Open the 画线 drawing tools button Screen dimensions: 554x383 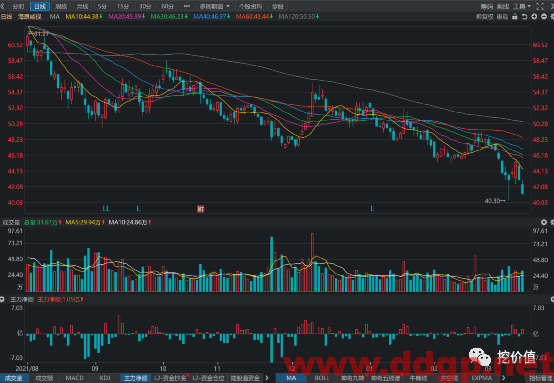tap(503, 6)
